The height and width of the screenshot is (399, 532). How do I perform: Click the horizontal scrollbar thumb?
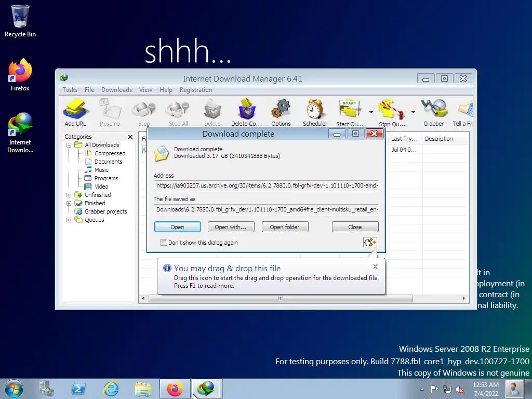coord(281,299)
